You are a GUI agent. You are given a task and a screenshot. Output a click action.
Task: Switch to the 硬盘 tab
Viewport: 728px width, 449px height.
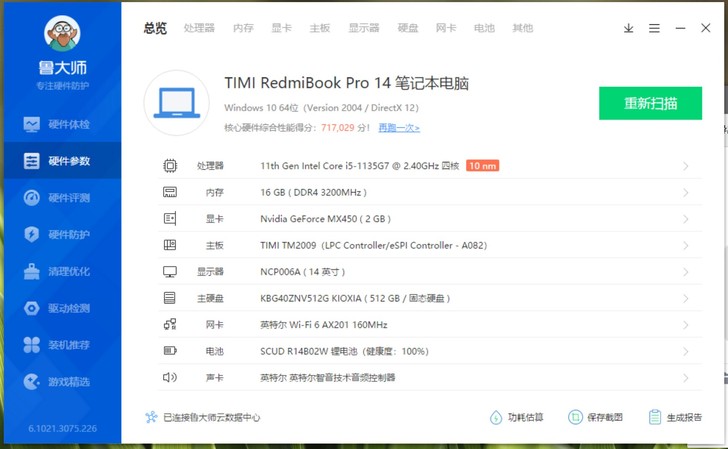click(x=408, y=28)
